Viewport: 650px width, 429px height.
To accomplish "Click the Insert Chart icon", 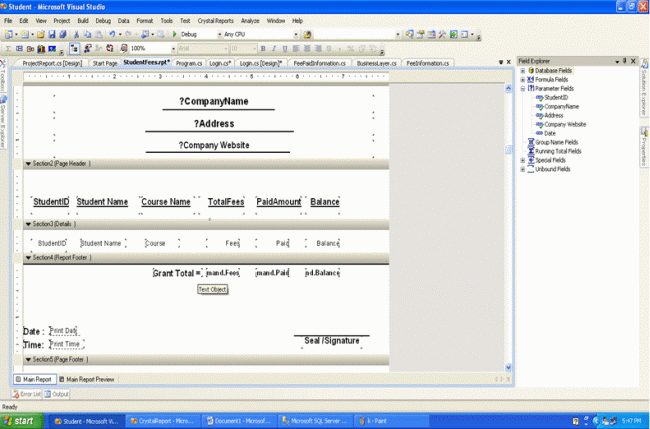I will 41,48.
